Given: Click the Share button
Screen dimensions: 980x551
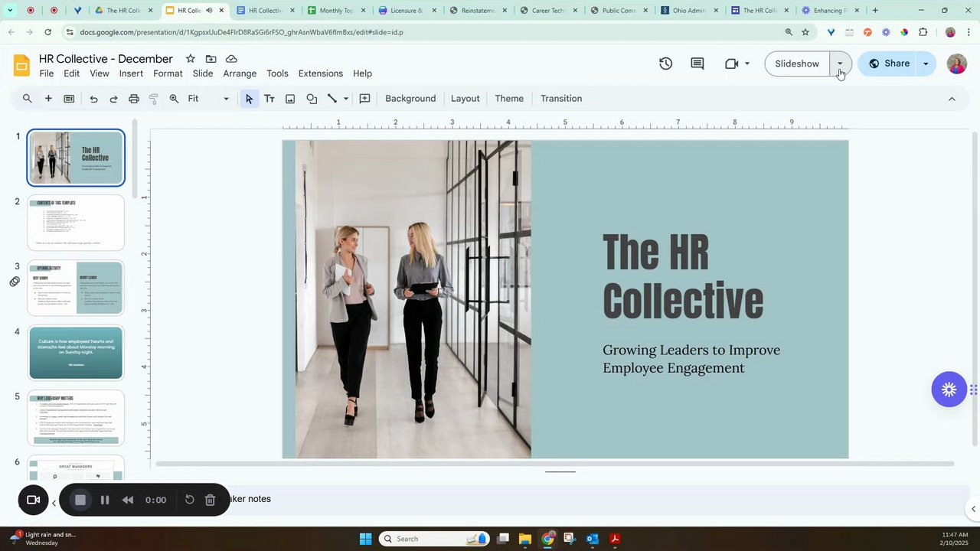Looking at the screenshot, I should click(x=887, y=64).
